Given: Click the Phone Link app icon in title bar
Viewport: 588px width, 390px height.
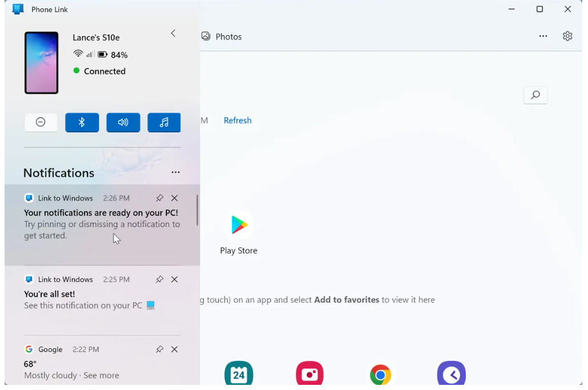Looking at the screenshot, I should 18,9.
